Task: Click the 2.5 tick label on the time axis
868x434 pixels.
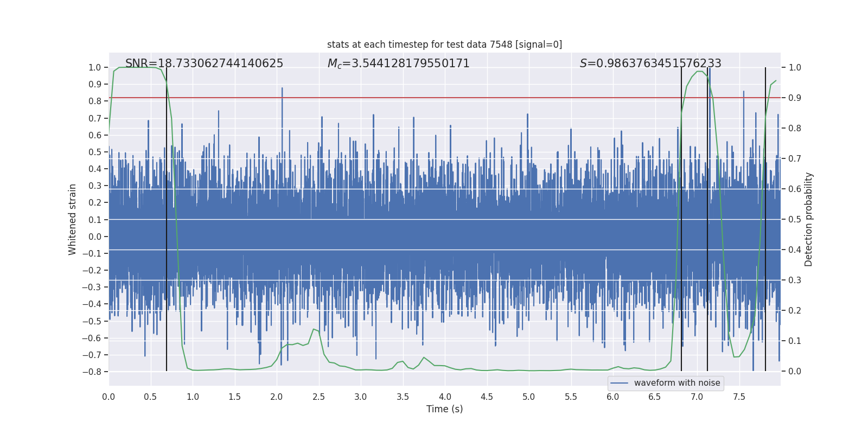Action: 318,397
